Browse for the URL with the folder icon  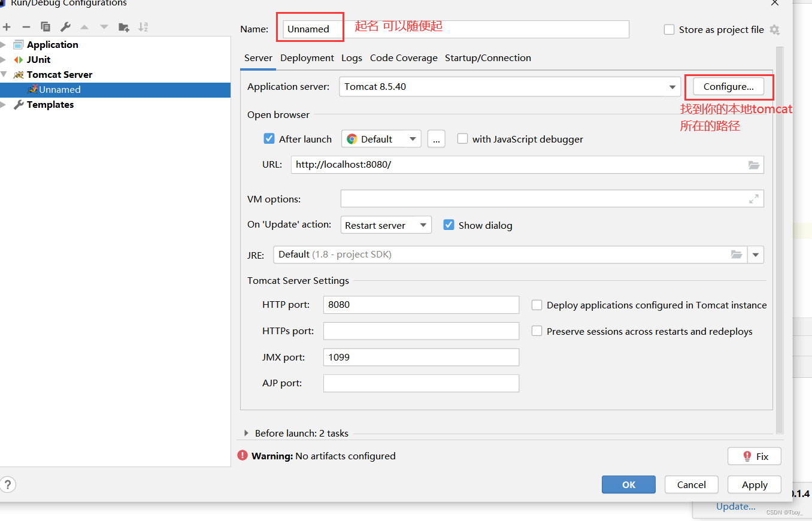coord(754,165)
